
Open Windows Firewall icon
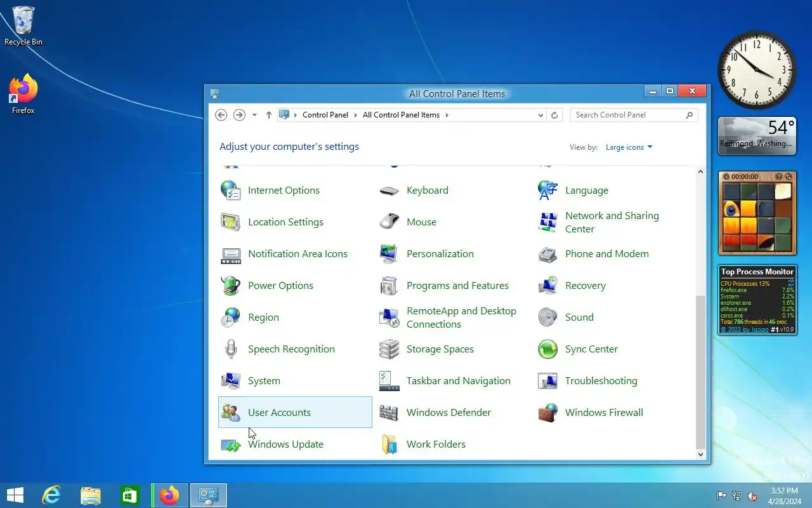(547, 413)
